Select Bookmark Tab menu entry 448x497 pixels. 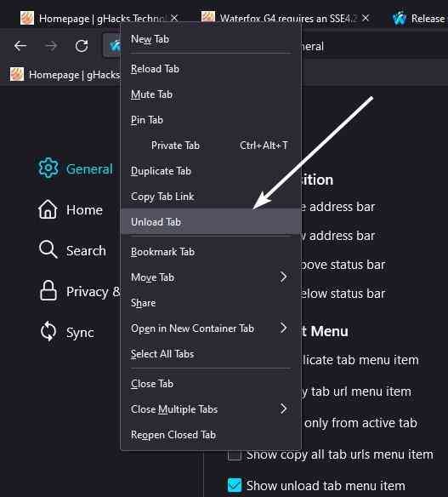pos(211,252)
